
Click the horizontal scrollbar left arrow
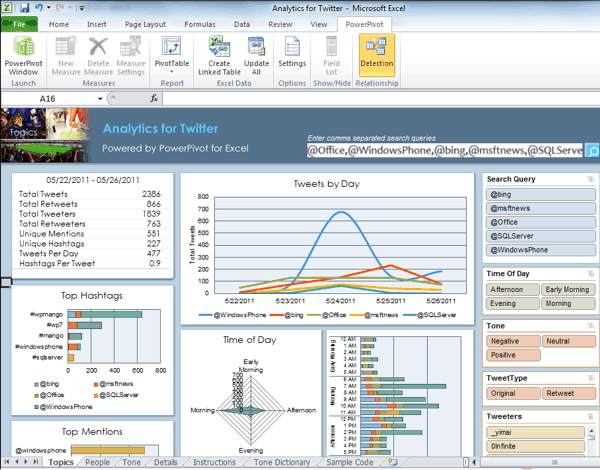coord(474,462)
